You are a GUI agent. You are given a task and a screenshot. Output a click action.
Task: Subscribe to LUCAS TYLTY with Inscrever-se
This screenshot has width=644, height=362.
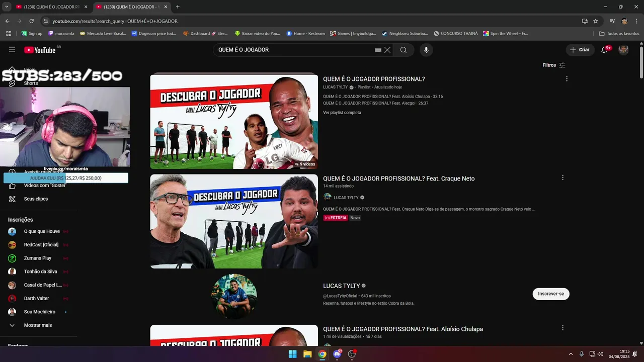point(551,294)
